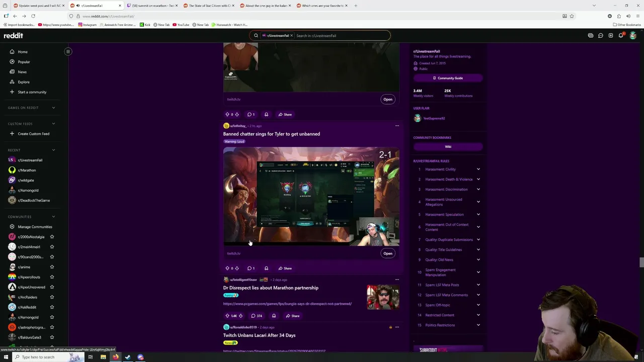Open r/wildgate in the Recent list
This screenshot has width=644, height=362.
coord(26,180)
